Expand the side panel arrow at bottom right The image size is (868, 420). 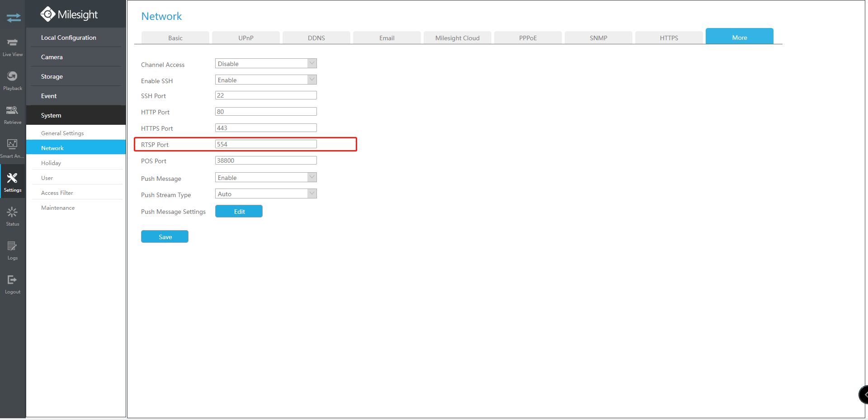[863, 395]
